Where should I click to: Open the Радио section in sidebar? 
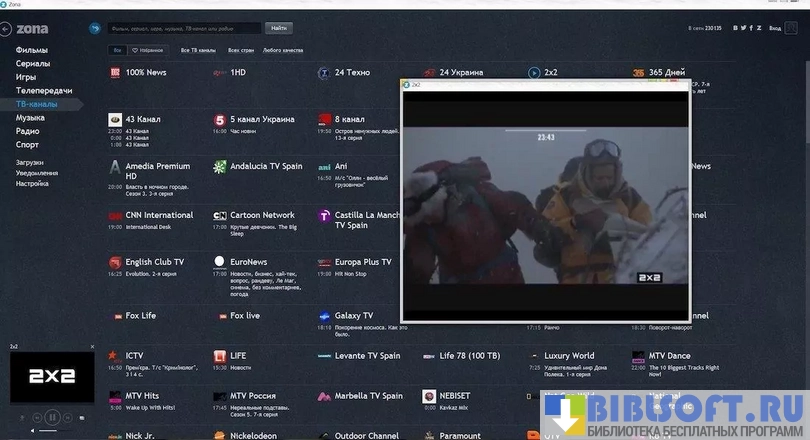(27, 131)
